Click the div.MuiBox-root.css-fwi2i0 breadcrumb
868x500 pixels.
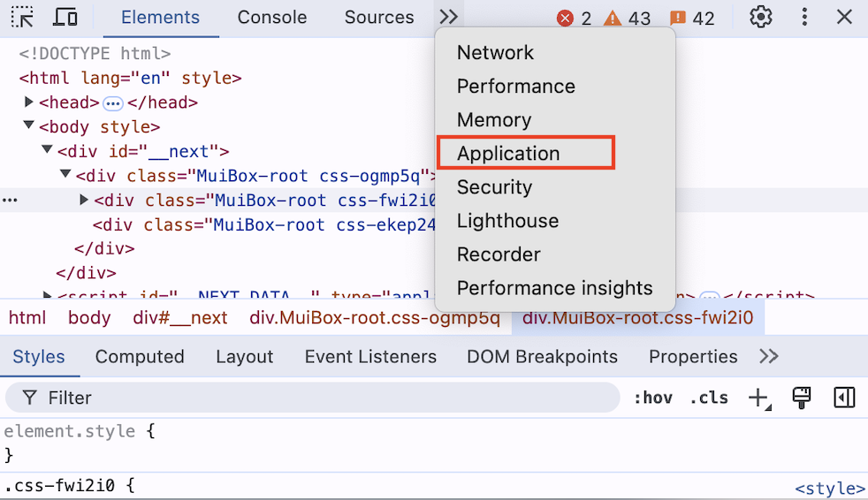coord(637,318)
